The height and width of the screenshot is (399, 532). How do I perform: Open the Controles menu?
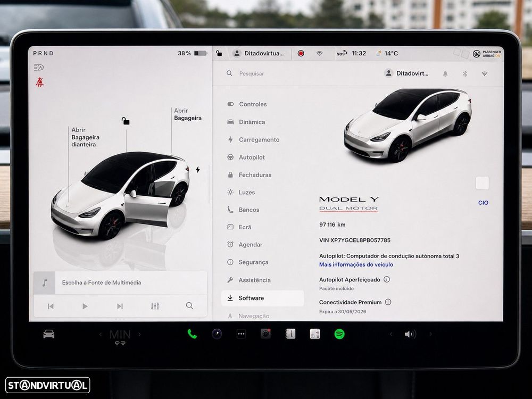coord(247,104)
